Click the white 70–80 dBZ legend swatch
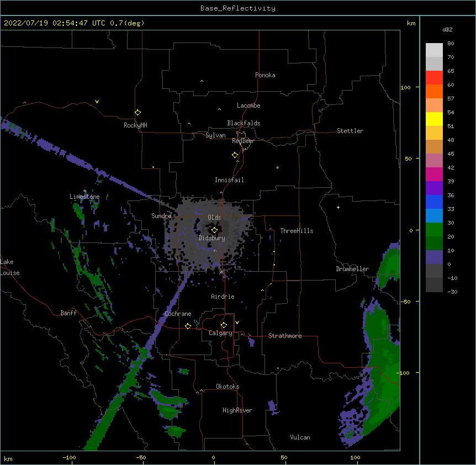476x465 pixels. [434, 50]
